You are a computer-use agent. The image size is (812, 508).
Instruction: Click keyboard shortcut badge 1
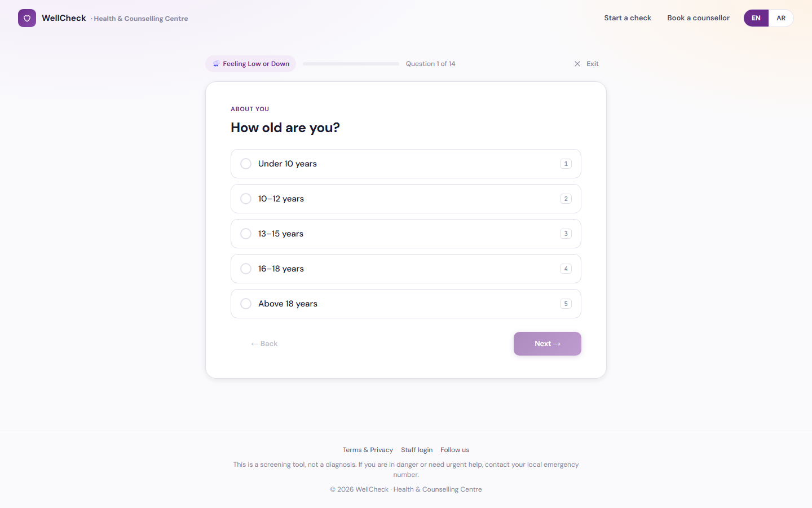click(x=566, y=164)
